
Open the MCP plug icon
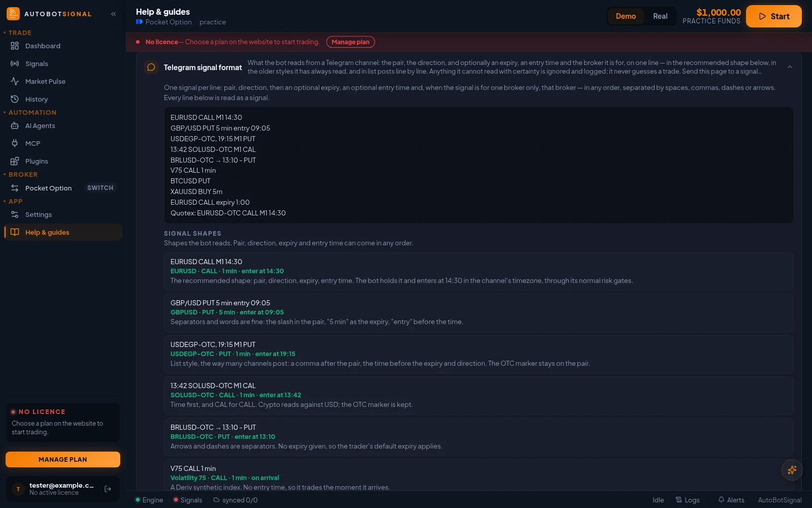click(15, 143)
